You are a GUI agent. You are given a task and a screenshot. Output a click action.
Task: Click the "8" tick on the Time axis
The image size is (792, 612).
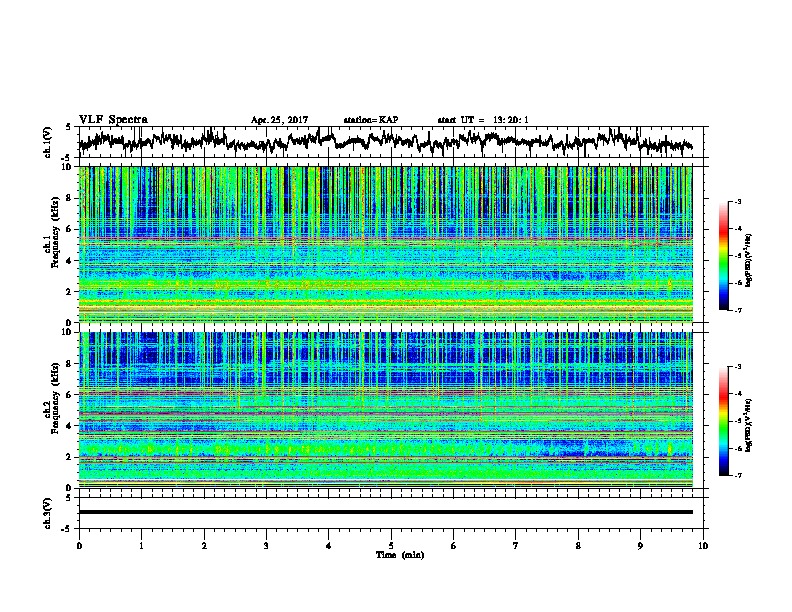click(x=578, y=546)
